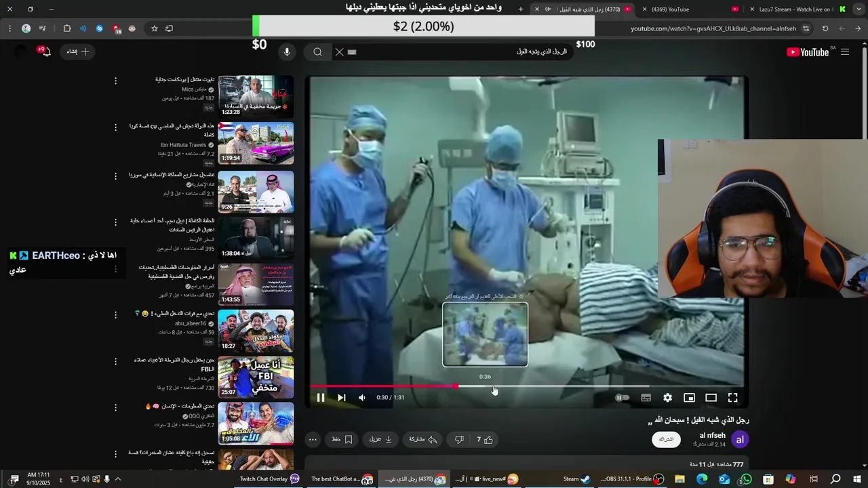Open options for abu_abeer16 video

[115, 315]
